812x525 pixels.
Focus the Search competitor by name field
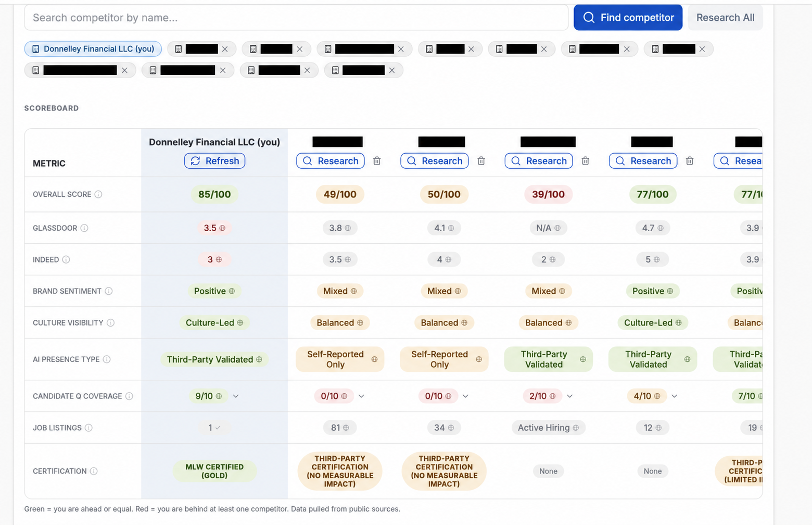296,18
